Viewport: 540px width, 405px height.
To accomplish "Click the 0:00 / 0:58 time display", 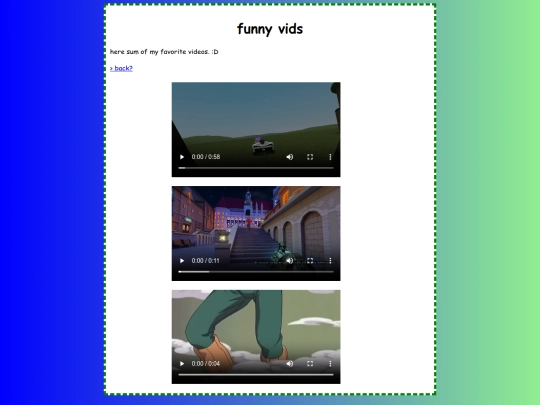I will tap(206, 157).
